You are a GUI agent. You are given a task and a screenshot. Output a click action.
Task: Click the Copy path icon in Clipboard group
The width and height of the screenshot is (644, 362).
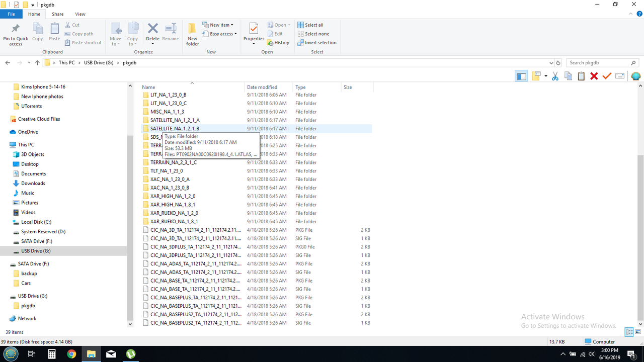pos(69,34)
